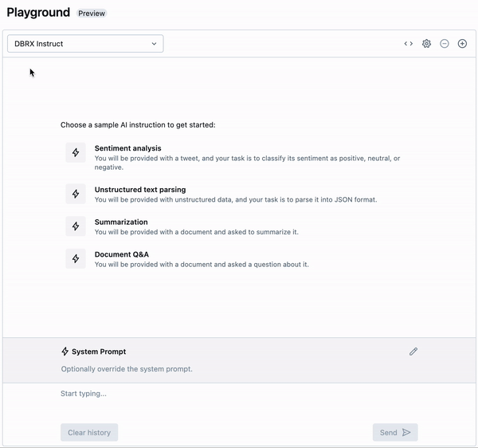Viewport: 478px width, 448px height.
Task: Click the chevron arrow in model selector
Action: (155, 44)
